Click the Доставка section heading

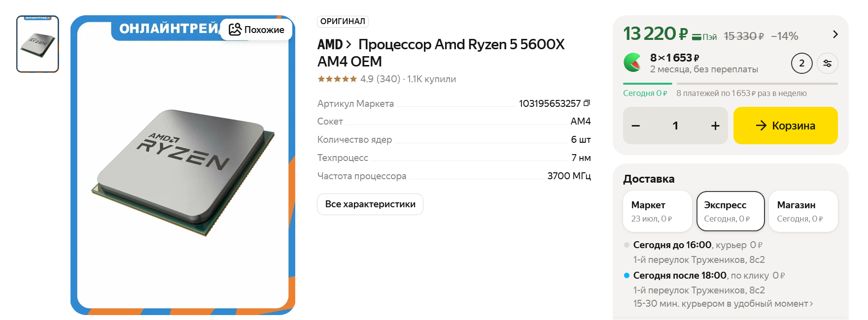(649, 179)
